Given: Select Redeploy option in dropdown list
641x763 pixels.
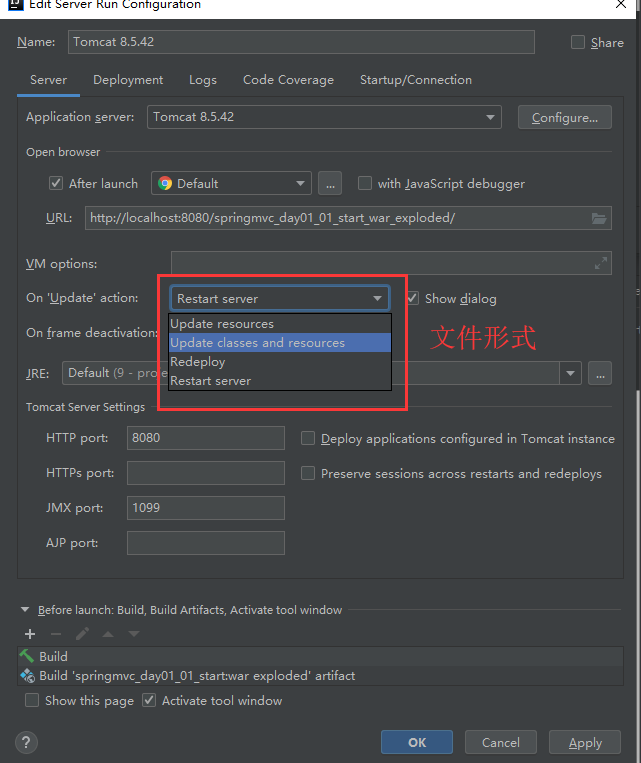Looking at the screenshot, I should 280,362.
